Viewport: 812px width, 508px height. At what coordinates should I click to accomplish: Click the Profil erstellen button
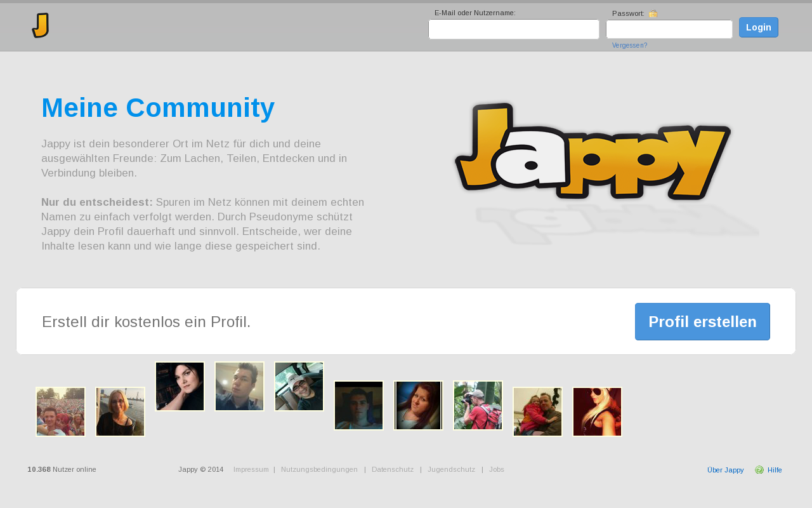[x=702, y=321]
